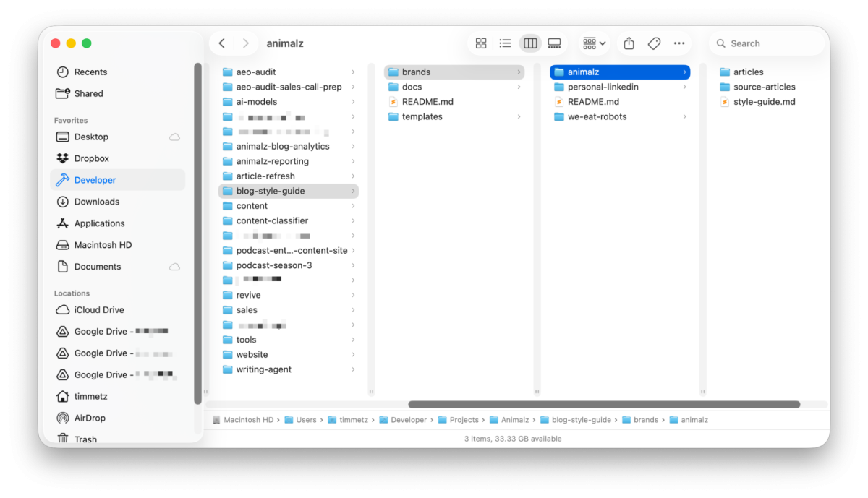This screenshot has height=498, width=868.
Task: Click timmetz in the bottom path bar
Action: 354,420
